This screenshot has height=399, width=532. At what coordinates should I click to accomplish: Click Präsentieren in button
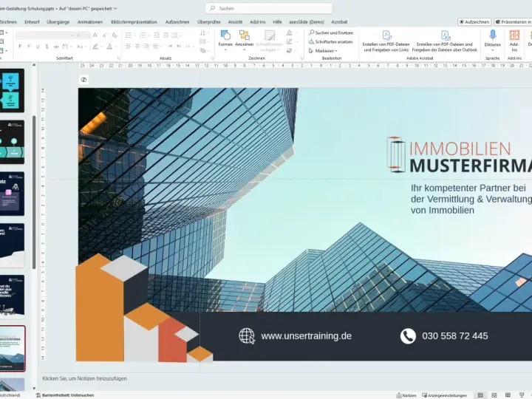513,22
